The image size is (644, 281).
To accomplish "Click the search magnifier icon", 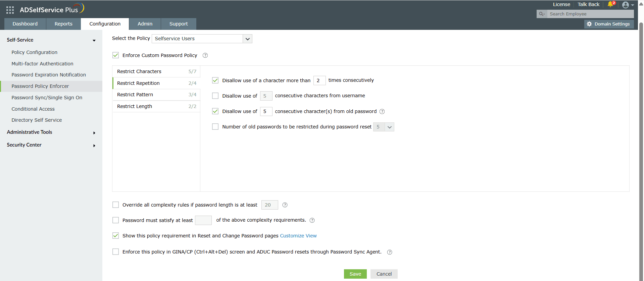I will tap(542, 14).
